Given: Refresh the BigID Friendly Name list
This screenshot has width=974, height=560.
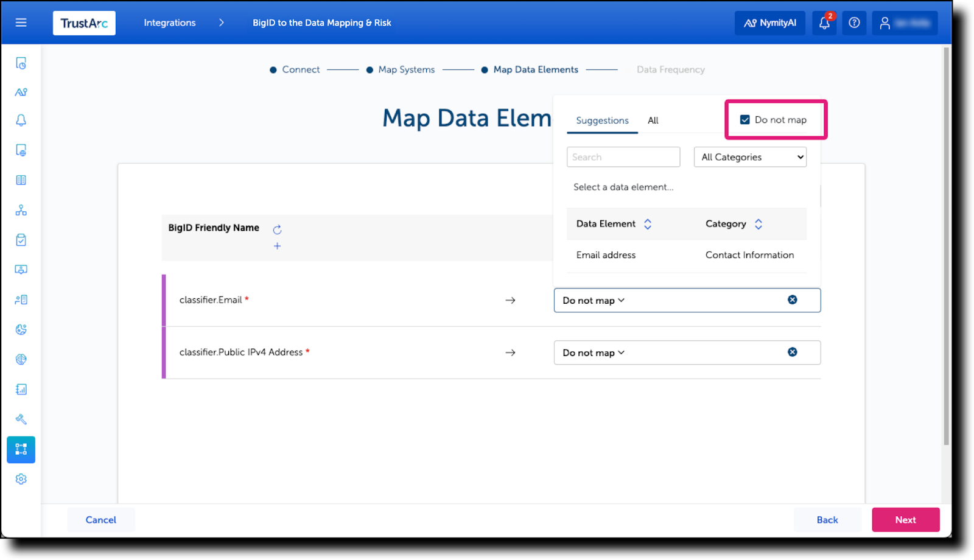Looking at the screenshot, I should 277,229.
